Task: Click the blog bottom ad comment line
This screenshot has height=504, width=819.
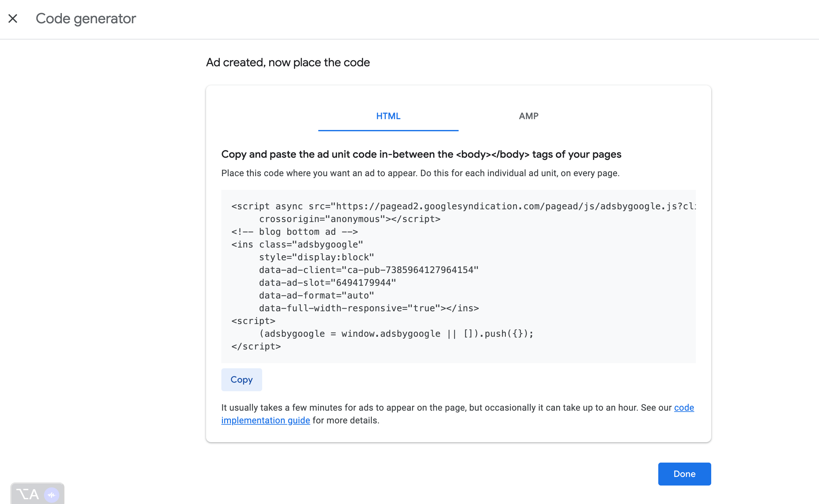Action: tap(295, 232)
